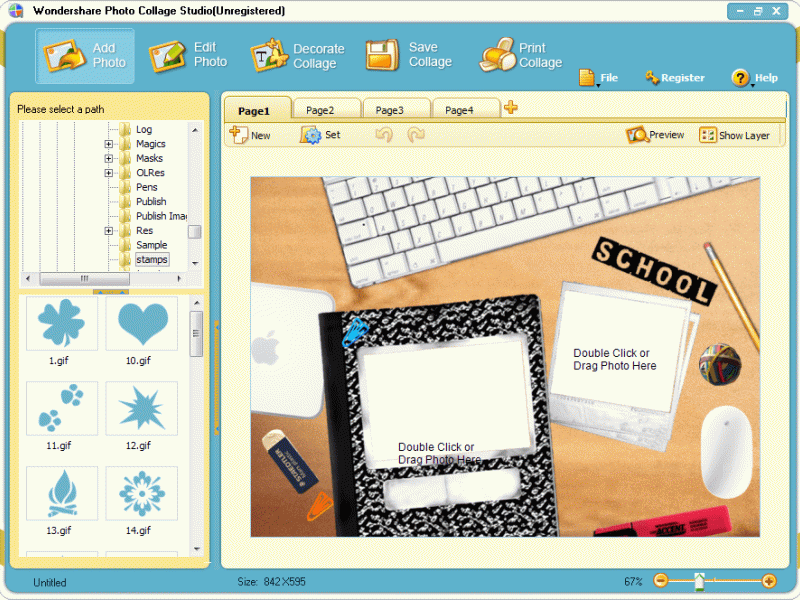Select the Sample folder
The width and height of the screenshot is (800, 600).
pos(152,245)
